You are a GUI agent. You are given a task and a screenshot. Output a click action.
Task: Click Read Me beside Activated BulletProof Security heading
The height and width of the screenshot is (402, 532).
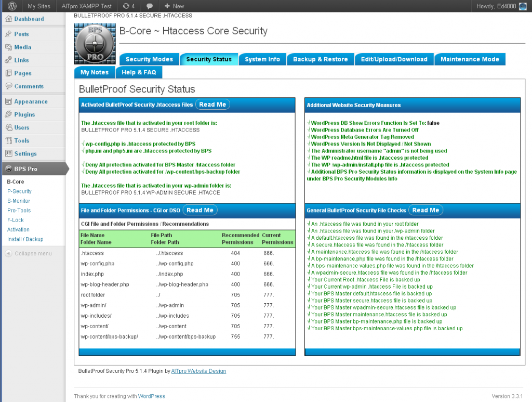[x=212, y=104]
